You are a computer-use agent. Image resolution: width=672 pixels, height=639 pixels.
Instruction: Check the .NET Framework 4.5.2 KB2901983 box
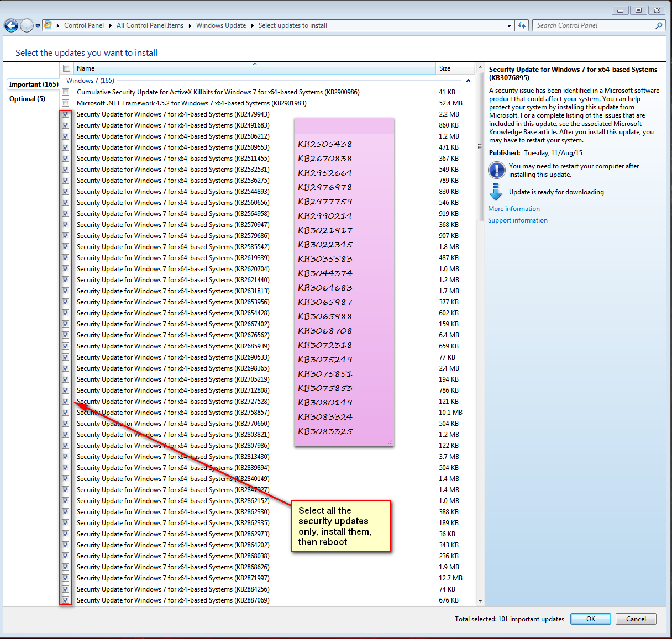point(66,103)
